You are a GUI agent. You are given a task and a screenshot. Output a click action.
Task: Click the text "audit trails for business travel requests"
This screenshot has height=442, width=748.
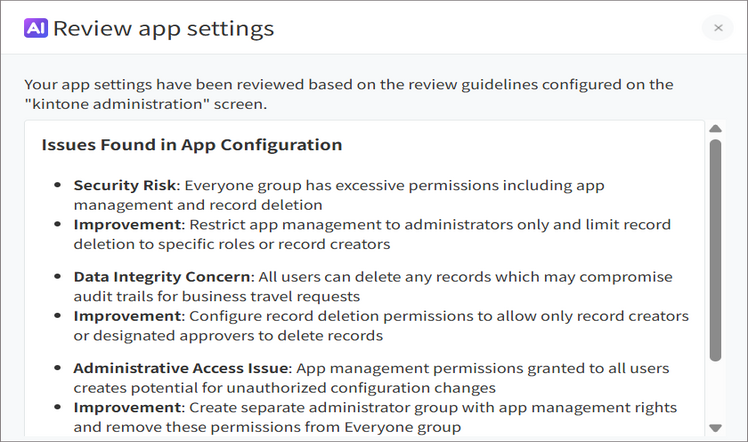[x=217, y=296]
